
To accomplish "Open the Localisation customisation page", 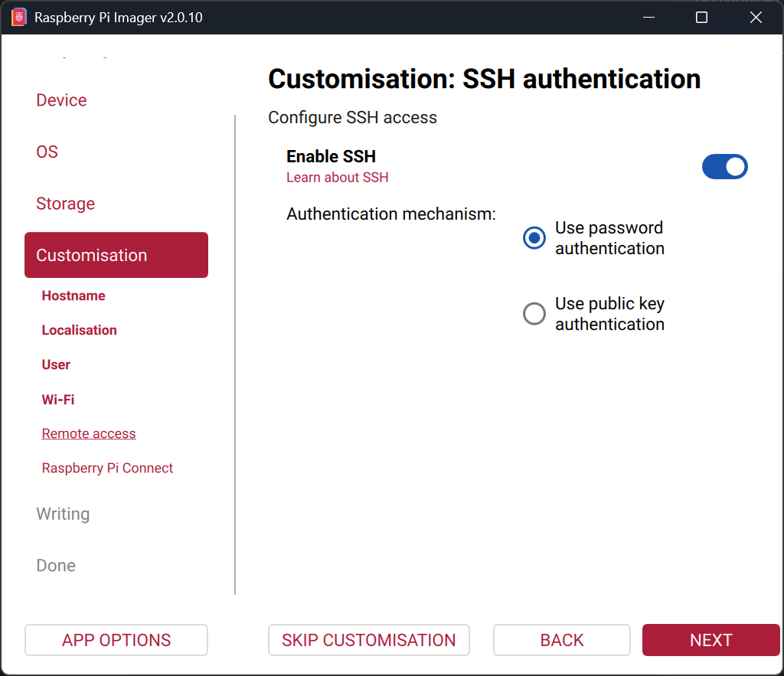I will click(x=79, y=330).
